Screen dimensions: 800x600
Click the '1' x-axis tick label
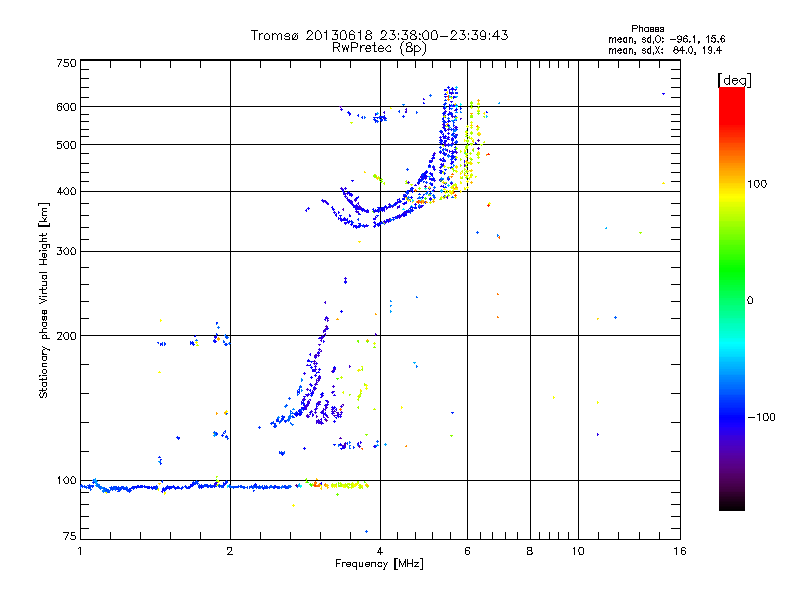tap(80, 551)
